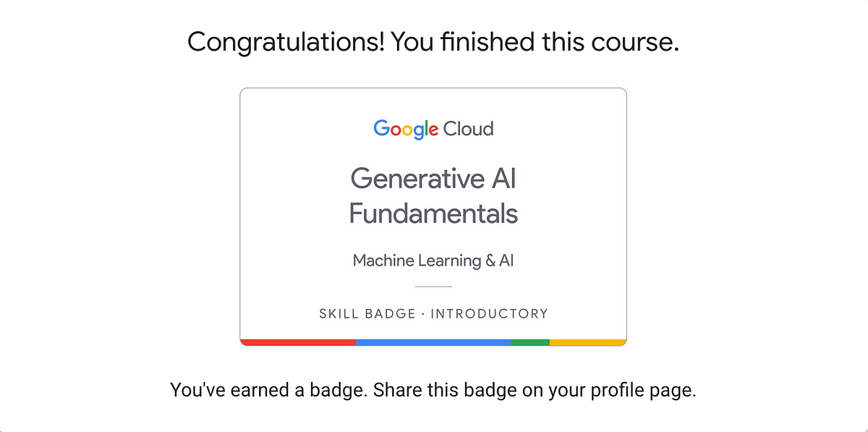Click the blue segment of badge color bar

tap(433, 342)
